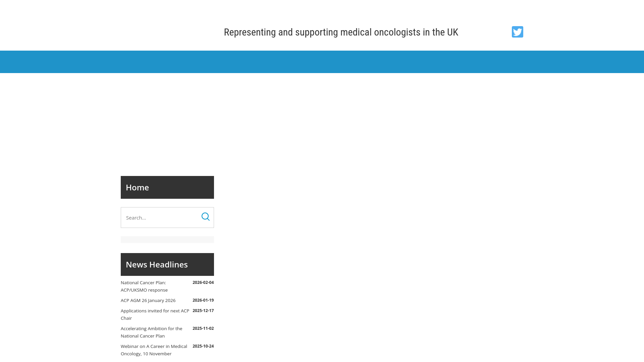Viewport: 644px width, 362px height.
Task: Click the 2025-12-17 date
Action: click(203, 311)
